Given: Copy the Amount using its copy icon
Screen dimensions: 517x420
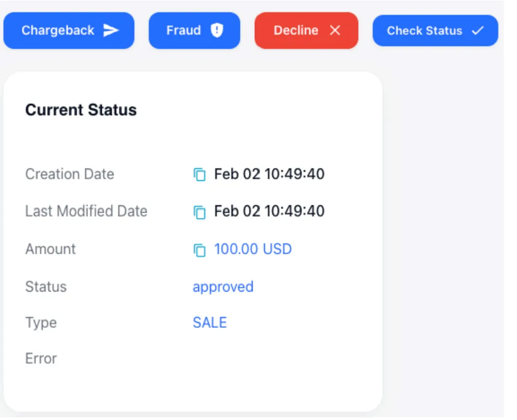Looking at the screenshot, I should pyautogui.click(x=199, y=250).
